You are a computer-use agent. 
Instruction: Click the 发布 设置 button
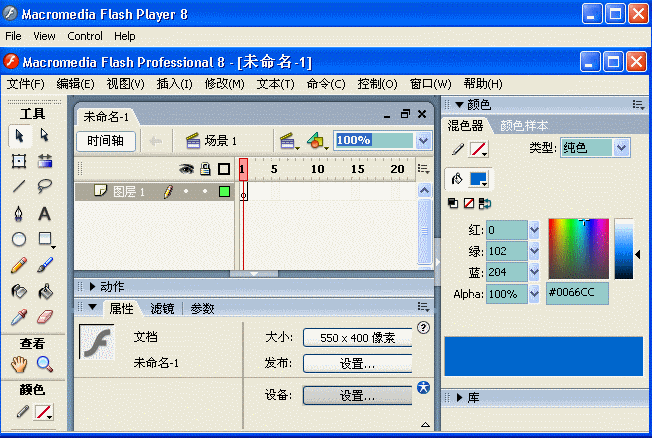point(358,364)
